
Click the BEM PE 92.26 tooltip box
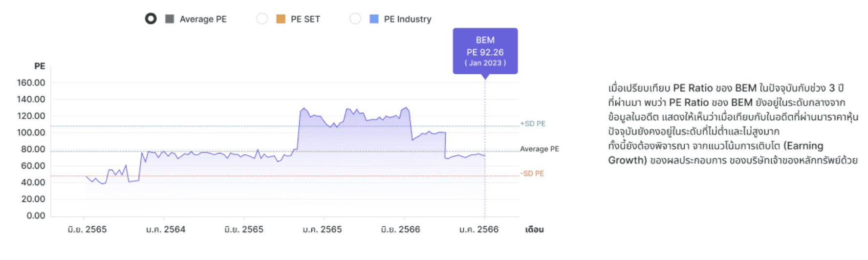(485, 51)
